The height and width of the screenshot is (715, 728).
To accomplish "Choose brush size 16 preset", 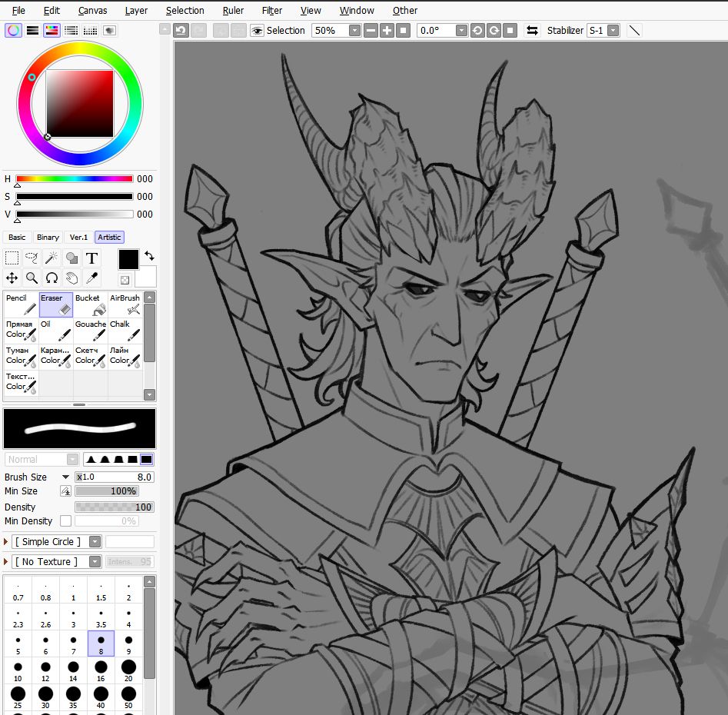I will [101, 671].
